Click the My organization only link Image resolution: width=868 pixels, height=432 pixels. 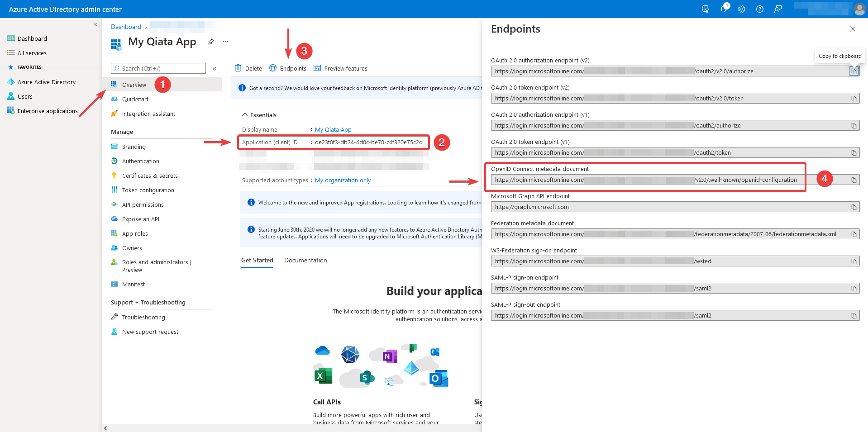click(x=343, y=180)
